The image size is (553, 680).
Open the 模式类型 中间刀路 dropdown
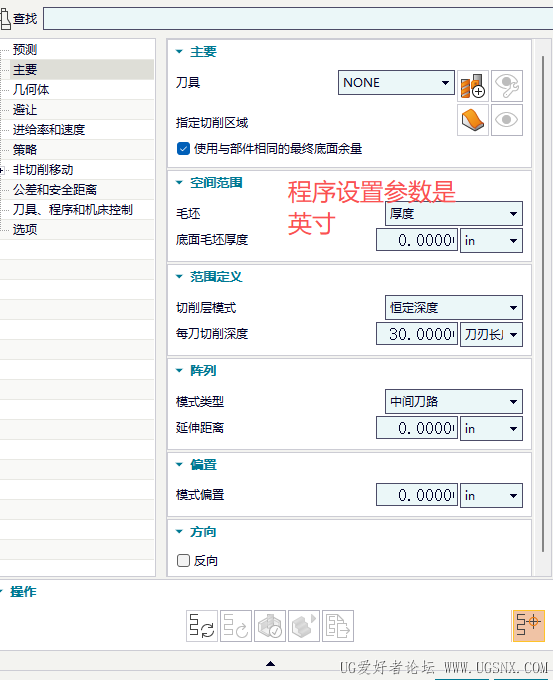454,402
